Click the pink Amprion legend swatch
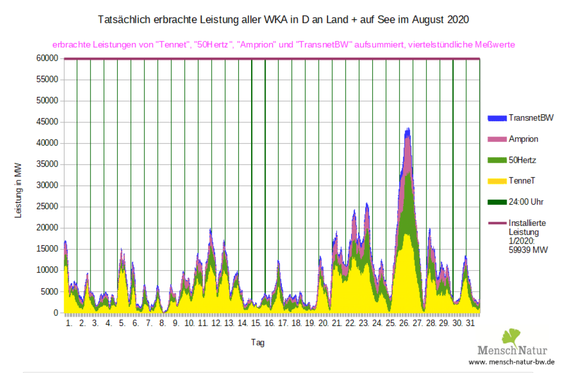The width and height of the screenshot is (588, 373). point(497,139)
